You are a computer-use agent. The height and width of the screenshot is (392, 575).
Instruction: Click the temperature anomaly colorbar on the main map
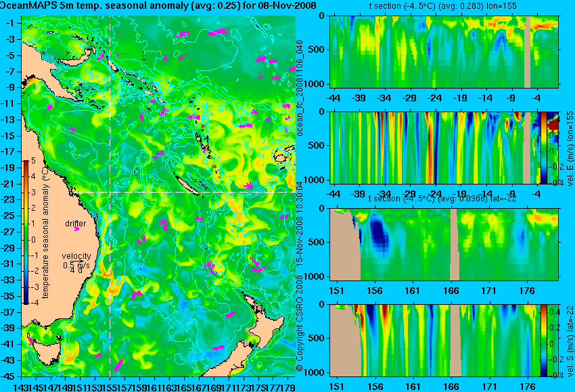pyautogui.click(x=26, y=232)
